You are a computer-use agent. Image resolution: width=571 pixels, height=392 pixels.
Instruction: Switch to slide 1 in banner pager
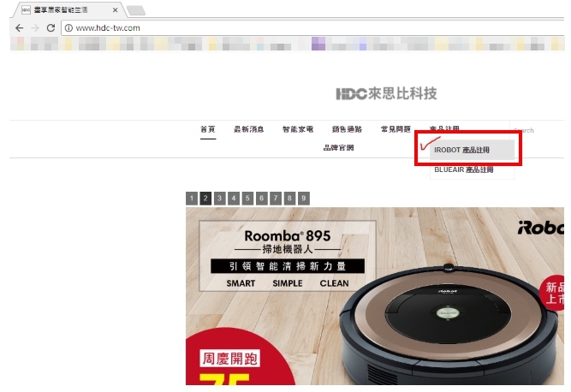192,199
